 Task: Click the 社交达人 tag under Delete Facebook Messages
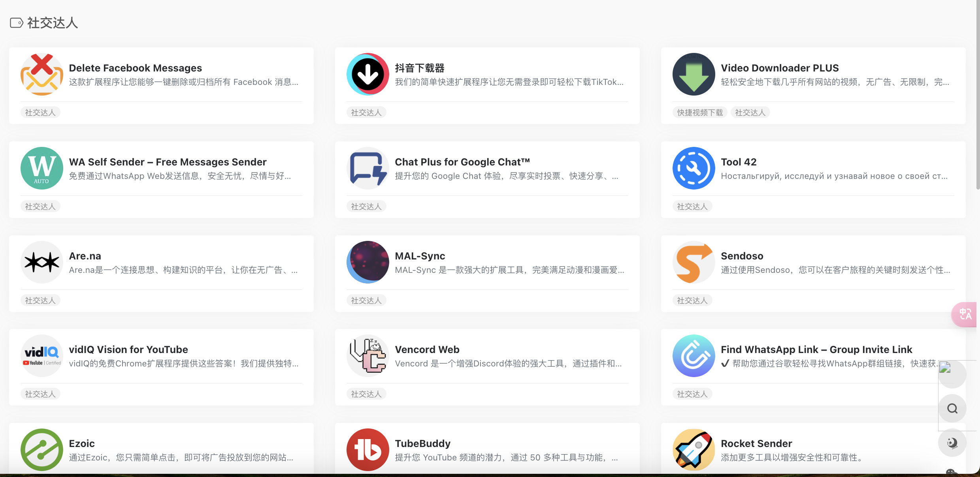[40, 113]
